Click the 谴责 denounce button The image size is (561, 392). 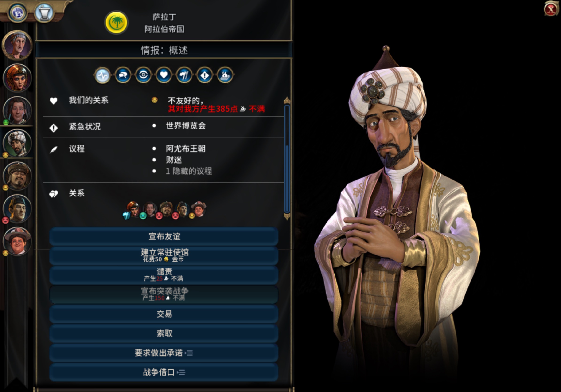(x=164, y=275)
